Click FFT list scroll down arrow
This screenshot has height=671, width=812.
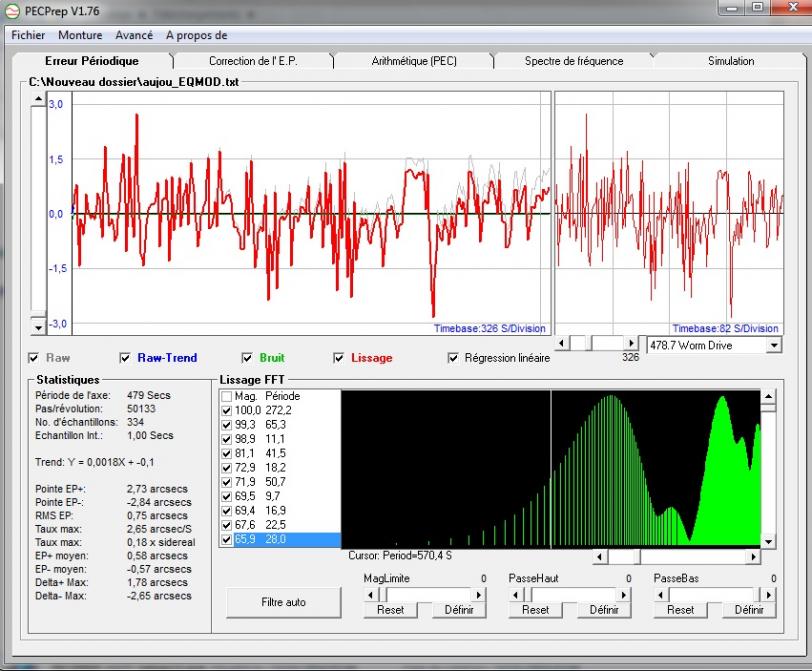pos(768,541)
